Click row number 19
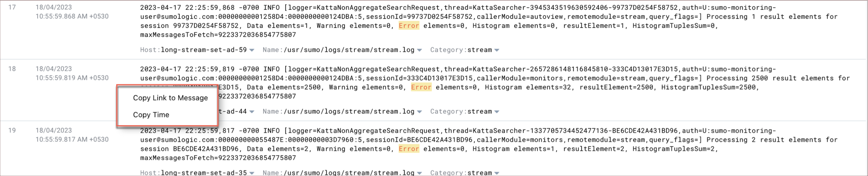The width and height of the screenshot is (868, 176). tap(12, 130)
